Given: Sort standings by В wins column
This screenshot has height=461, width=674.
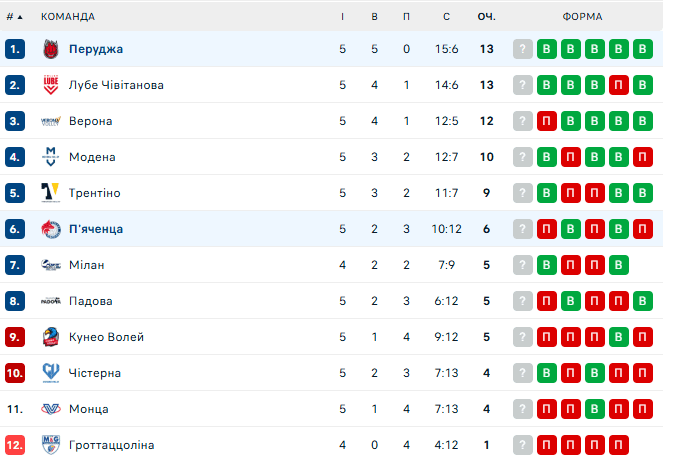Looking at the screenshot, I should [x=374, y=17].
